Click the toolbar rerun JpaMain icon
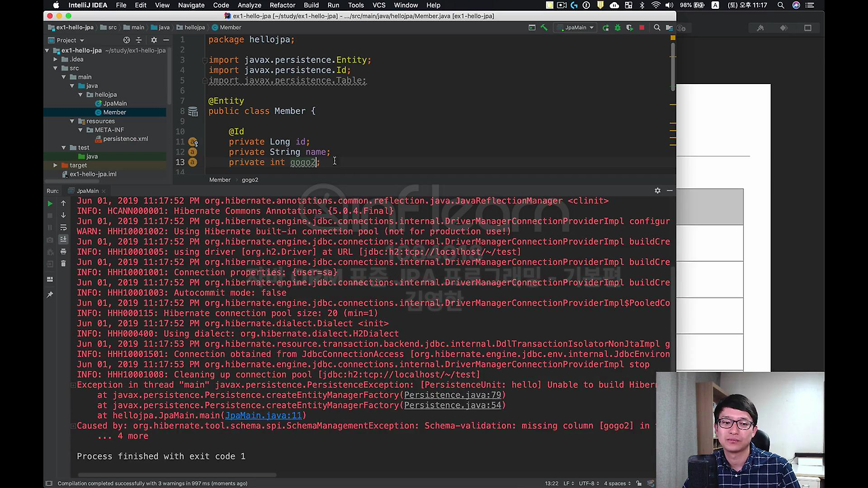 (x=606, y=28)
